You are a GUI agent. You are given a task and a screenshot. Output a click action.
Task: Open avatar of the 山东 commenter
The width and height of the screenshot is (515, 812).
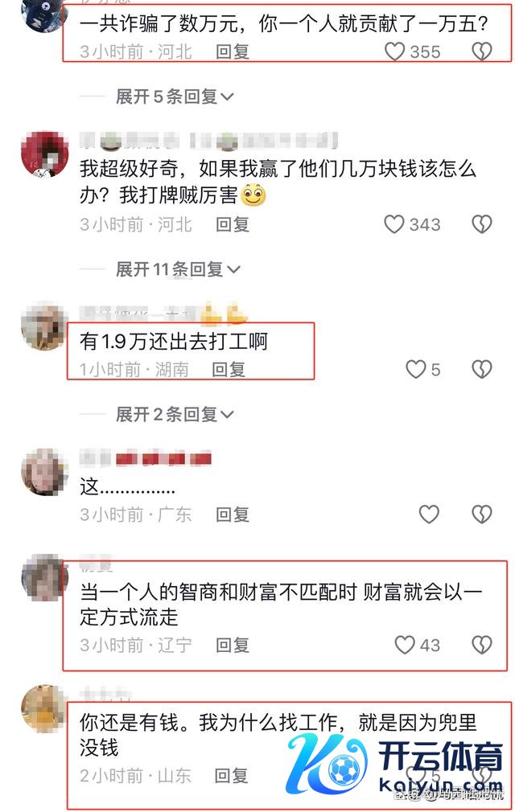43,708
